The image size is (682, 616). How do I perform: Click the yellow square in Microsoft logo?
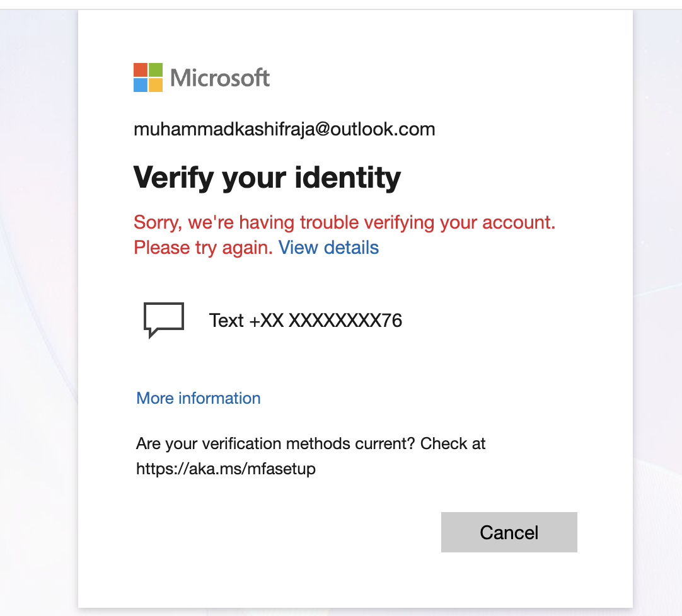156,85
